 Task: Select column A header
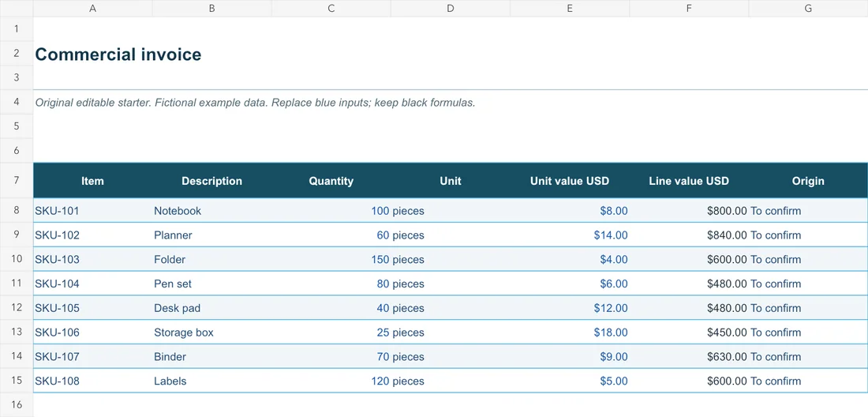pos(92,9)
